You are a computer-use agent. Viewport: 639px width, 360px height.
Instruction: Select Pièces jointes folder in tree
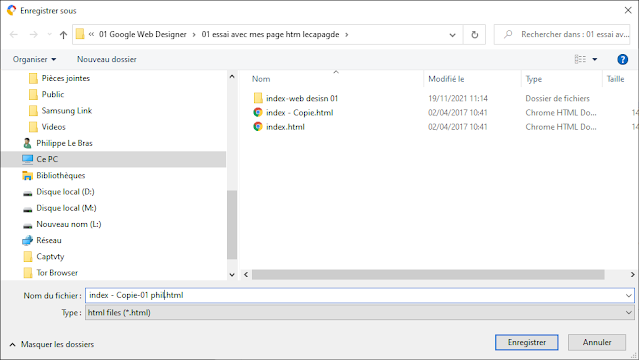point(66,78)
